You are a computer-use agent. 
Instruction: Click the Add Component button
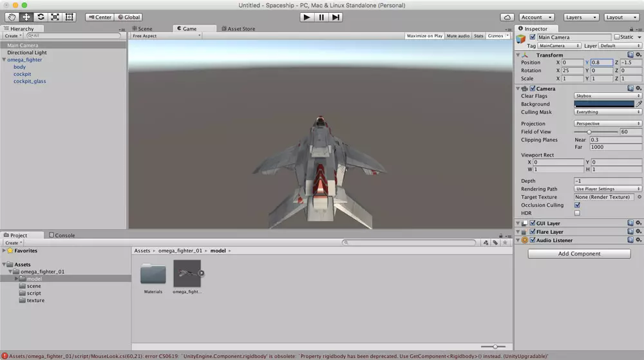(x=579, y=254)
